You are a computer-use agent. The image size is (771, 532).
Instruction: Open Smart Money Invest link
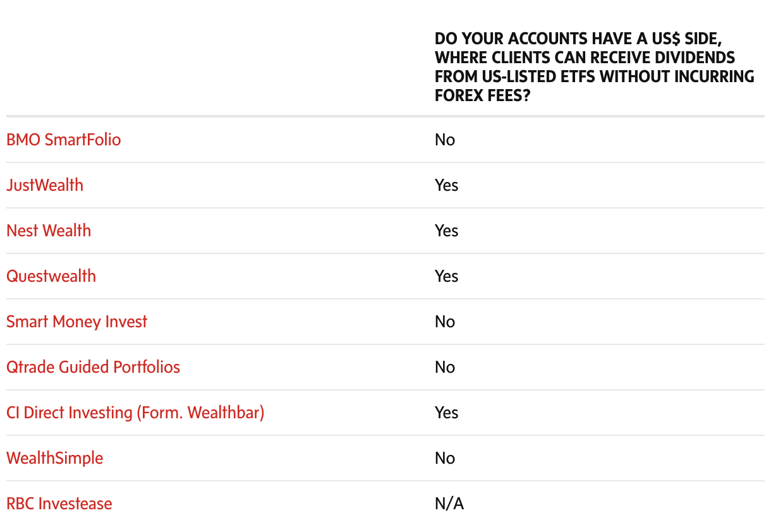click(x=76, y=322)
